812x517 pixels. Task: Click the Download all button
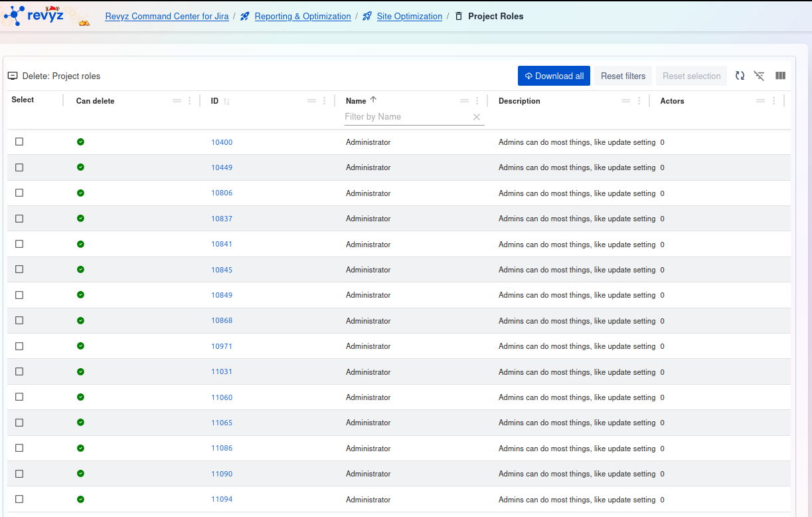point(554,76)
